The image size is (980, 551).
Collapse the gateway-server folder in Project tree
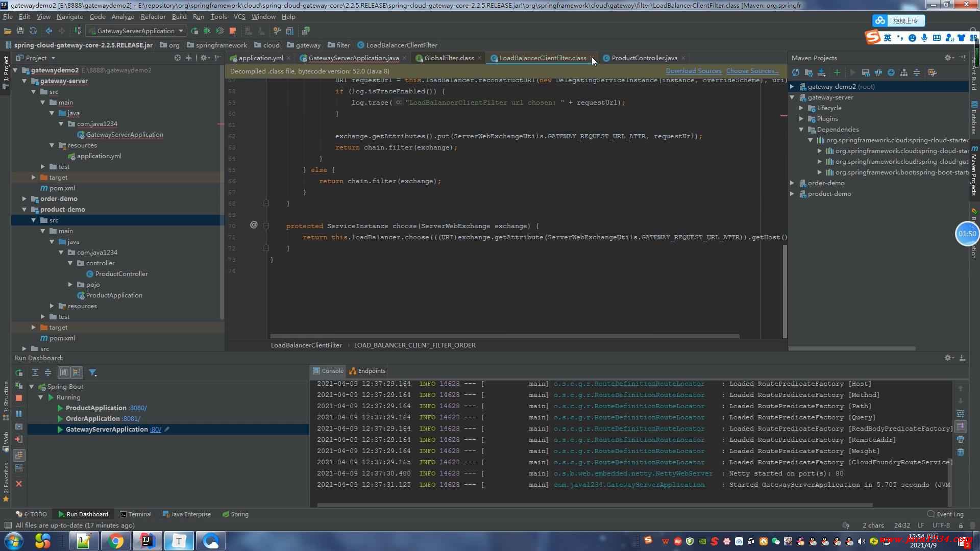tap(24, 81)
